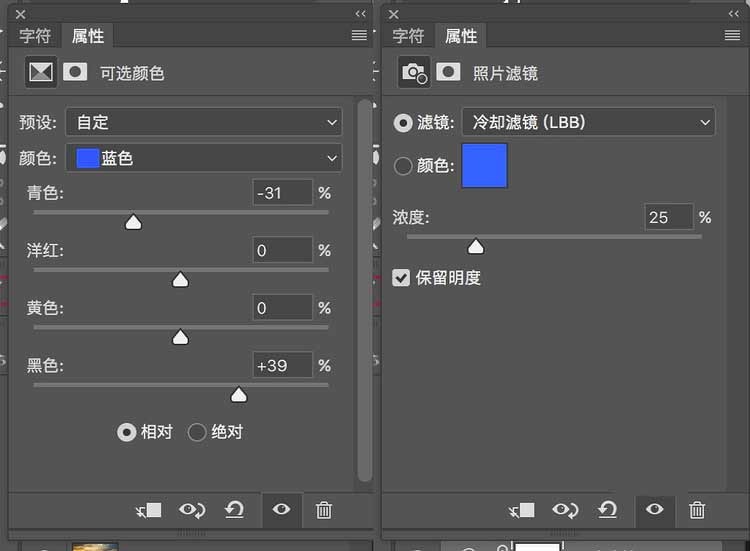The width and height of the screenshot is (750, 551).
Task: Click the 可选颜色 panel title text
Action: coord(132,73)
